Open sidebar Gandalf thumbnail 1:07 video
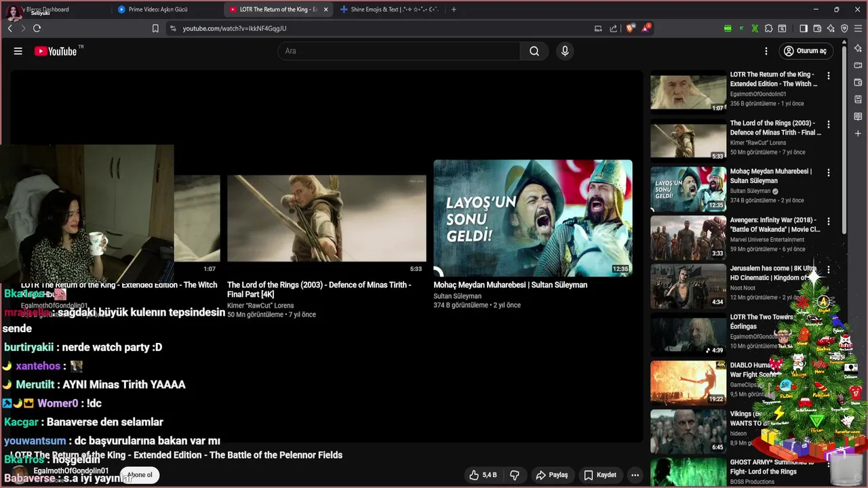The image size is (868, 488). point(688,93)
